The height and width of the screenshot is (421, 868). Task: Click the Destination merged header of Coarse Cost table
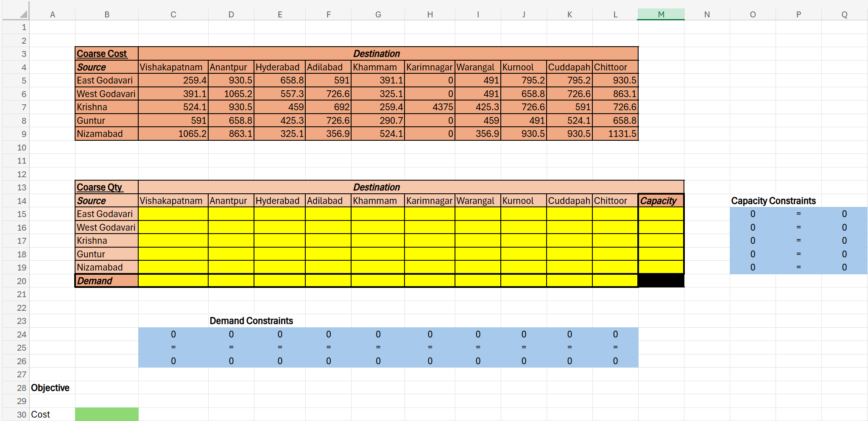click(x=377, y=53)
